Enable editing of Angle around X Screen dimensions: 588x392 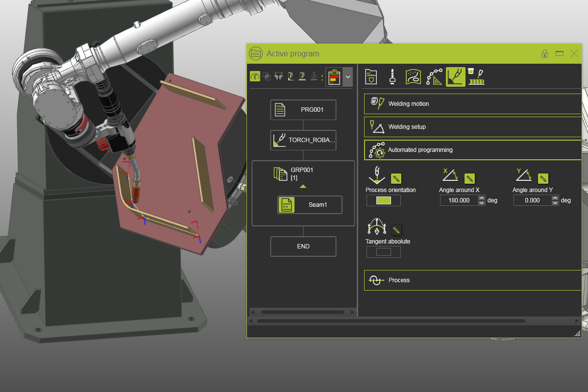point(469,178)
